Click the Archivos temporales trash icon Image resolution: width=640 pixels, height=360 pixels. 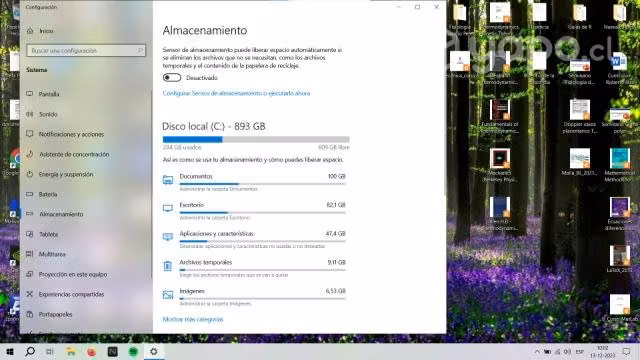tap(168, 266)
